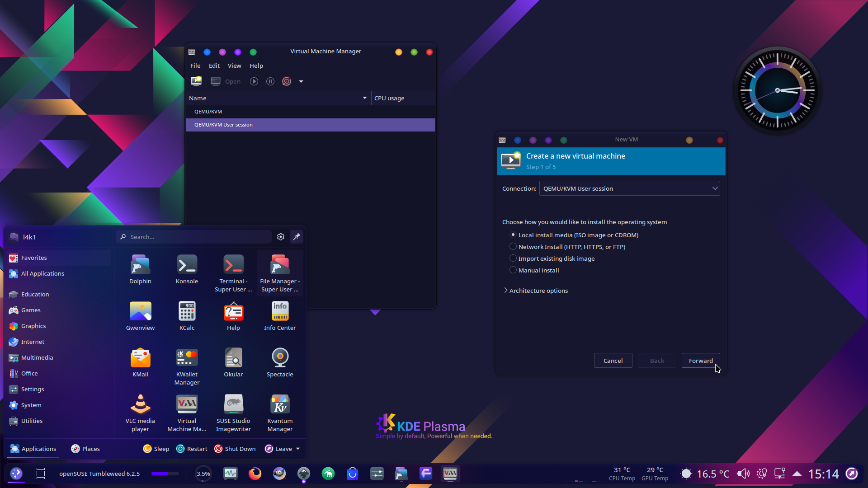Image resolution: width=868 pixels, height=488 pixels.
Task: Switch to the Places tab
Action: coord(85,449)
